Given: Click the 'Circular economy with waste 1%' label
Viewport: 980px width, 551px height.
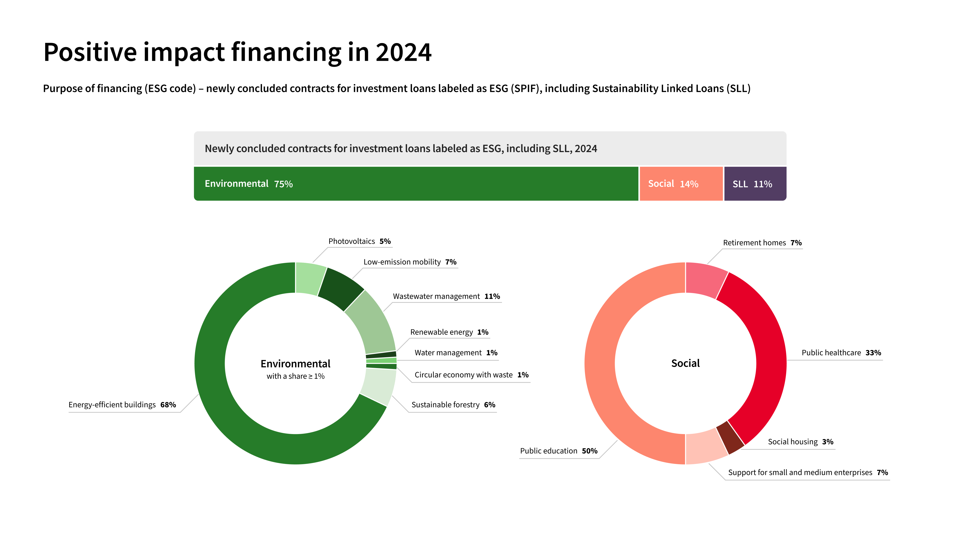Looking at the screenshot, I should click(x=471, y=375).
